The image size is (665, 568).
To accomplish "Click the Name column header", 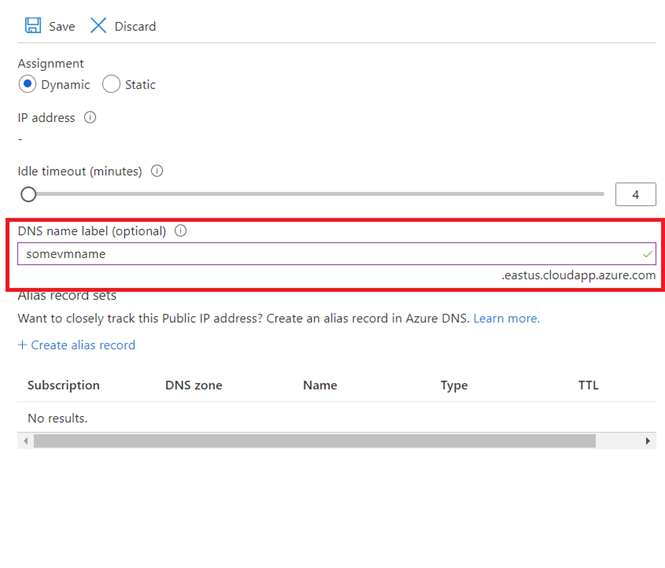I will coord(320,385).
